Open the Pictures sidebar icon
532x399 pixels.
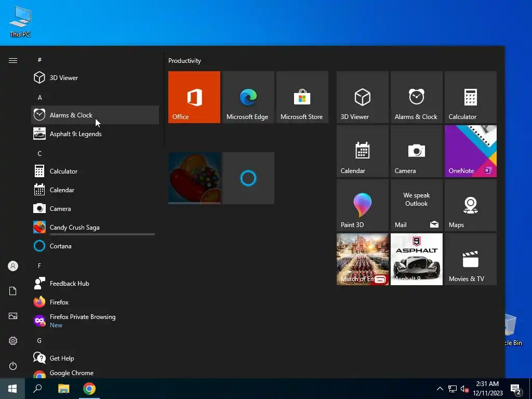[x=13, y=316]
